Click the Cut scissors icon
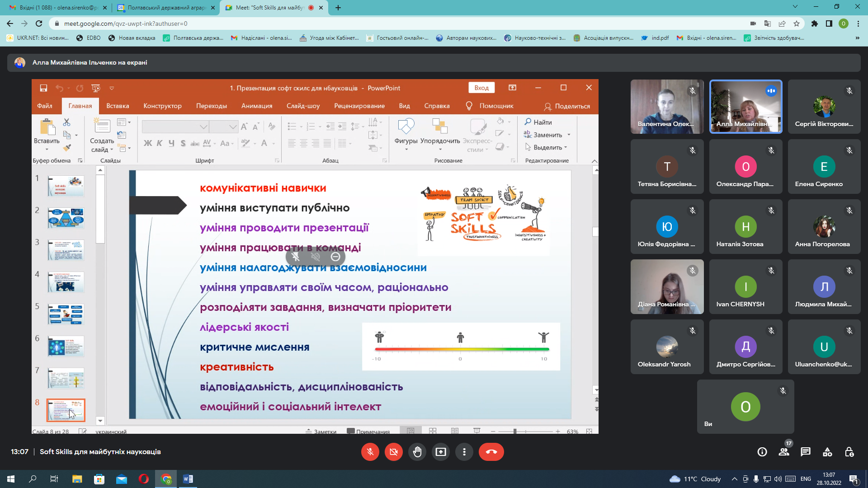Viewport: 868px width, 488px height. tap(67, 122)
